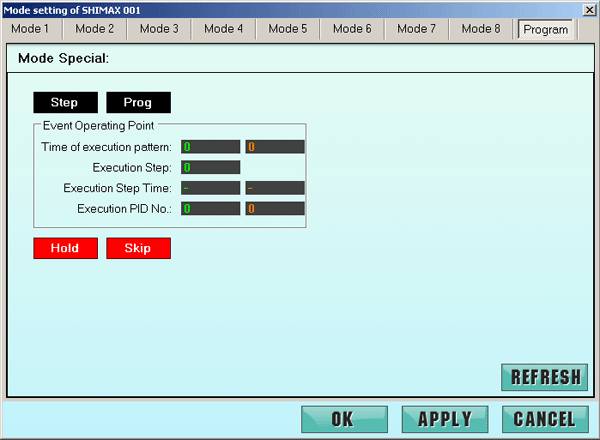Switch to the Mode 8 tab

tap(481, 29)
